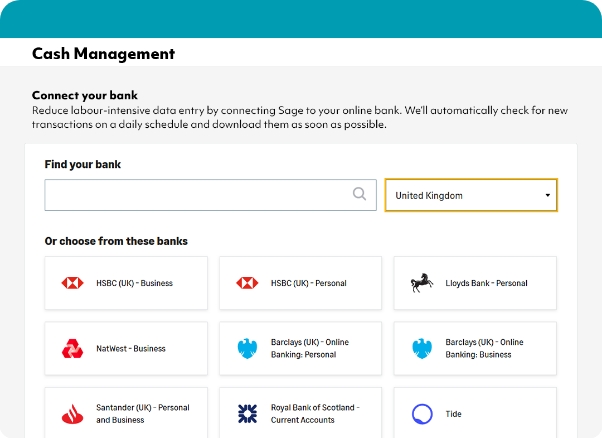This screenshot has height=438, width=602.
Task: Click the NatWest red logo
Action: (72, 349)
